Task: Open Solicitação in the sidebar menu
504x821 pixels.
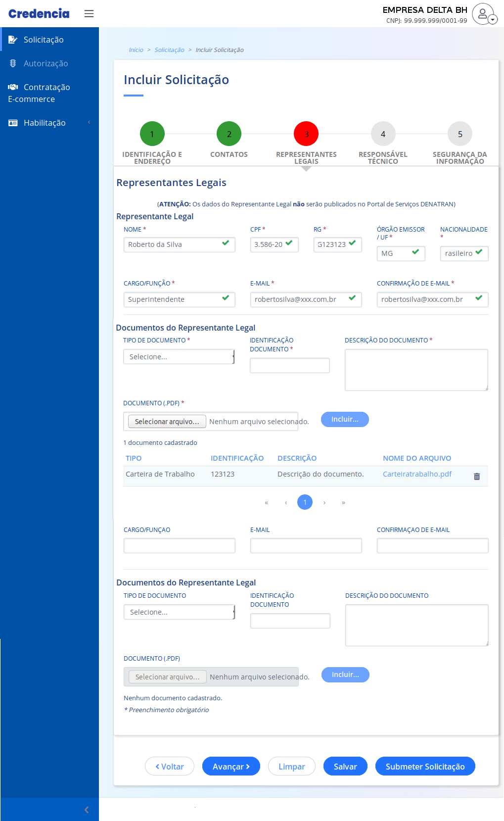Action: click(44, 40)
